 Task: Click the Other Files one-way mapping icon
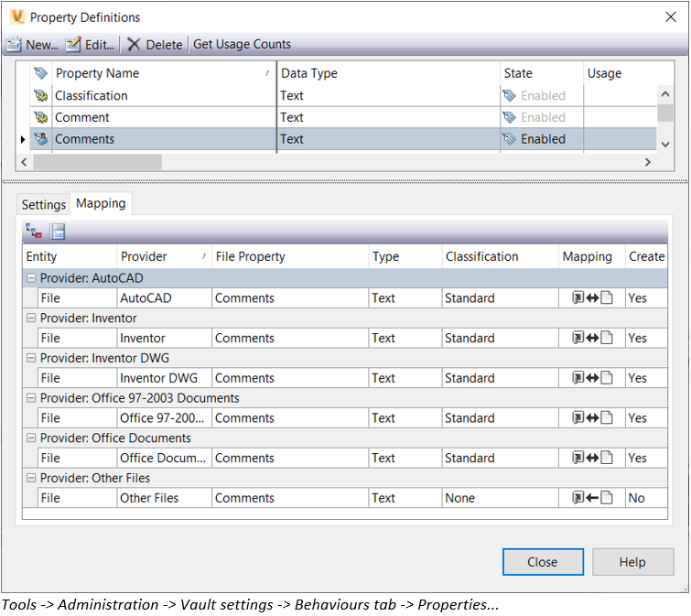(592, 498)
